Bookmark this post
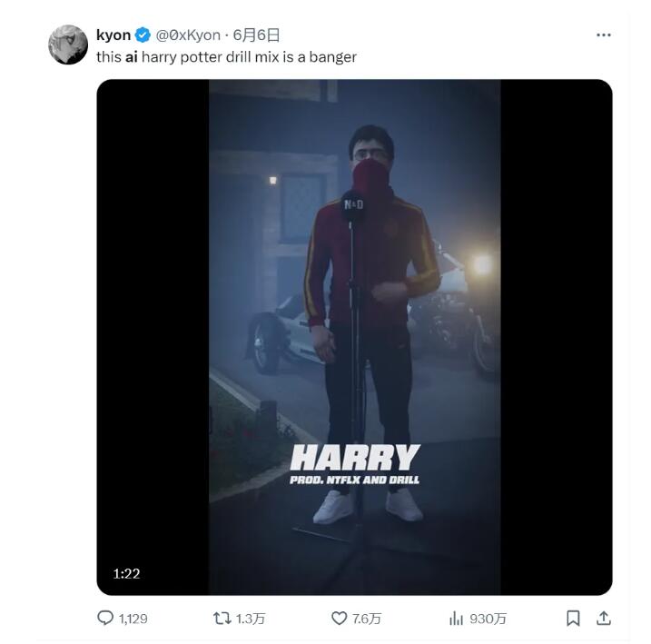This screenshot has width=651, height=644. pyautogui.click(x=573, y=619)
